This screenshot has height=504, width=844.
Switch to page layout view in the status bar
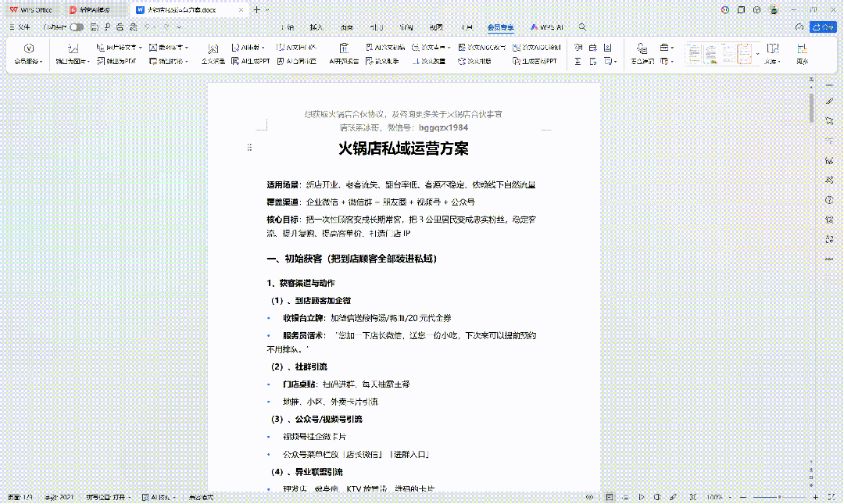click(610, 497)
